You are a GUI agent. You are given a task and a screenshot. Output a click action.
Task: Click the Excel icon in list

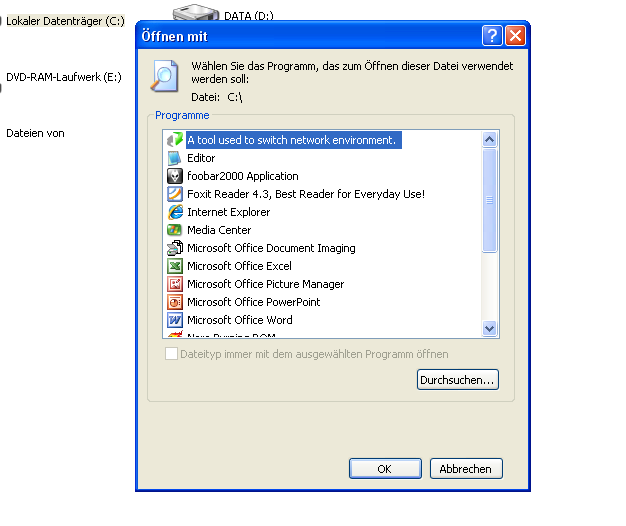(174, 266)
